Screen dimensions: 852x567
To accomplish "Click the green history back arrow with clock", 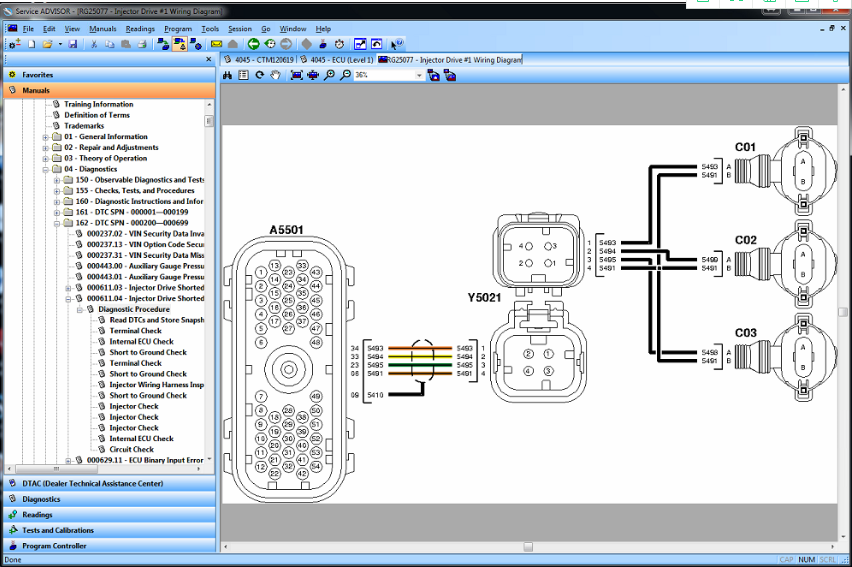I will [270, 44].
